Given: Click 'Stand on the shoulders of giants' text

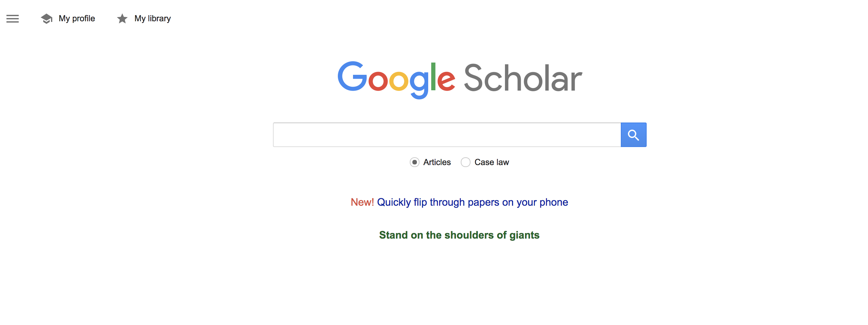Looking at the screenshot, I should click(x=459, y=235).
